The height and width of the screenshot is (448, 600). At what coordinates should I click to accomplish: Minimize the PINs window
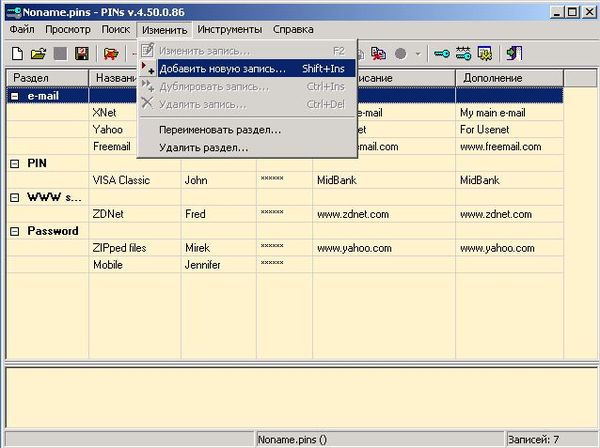(557, 13)
